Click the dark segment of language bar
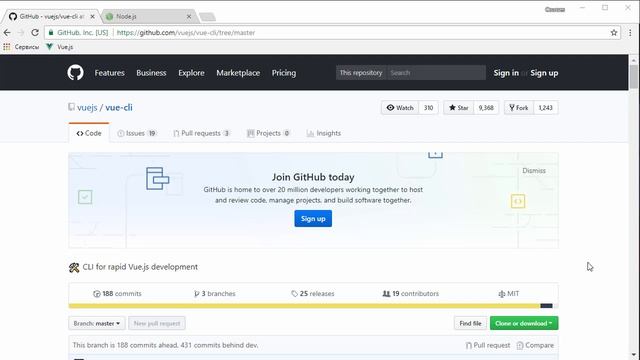This screenshot has height=360, width=640. tap(546, 306)
